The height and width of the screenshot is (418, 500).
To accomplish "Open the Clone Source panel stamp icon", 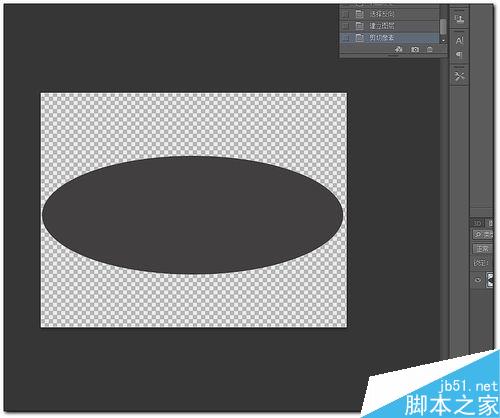I will click(459, 18).
